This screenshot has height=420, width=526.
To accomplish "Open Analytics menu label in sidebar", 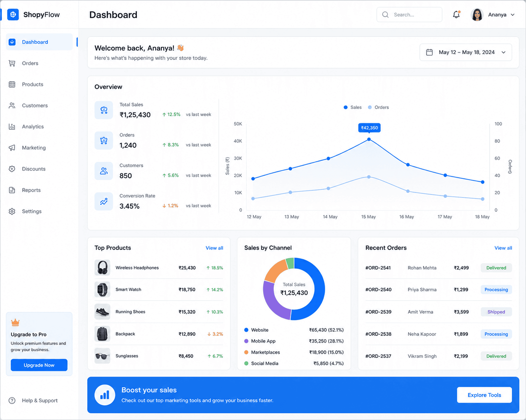I will (x=33, y=126).
